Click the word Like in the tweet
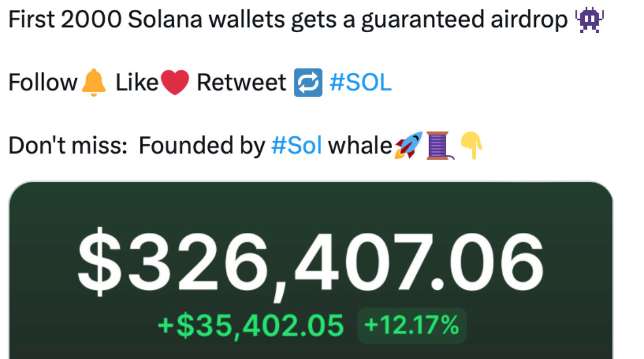The image size is (644, 359). (137, 83)
